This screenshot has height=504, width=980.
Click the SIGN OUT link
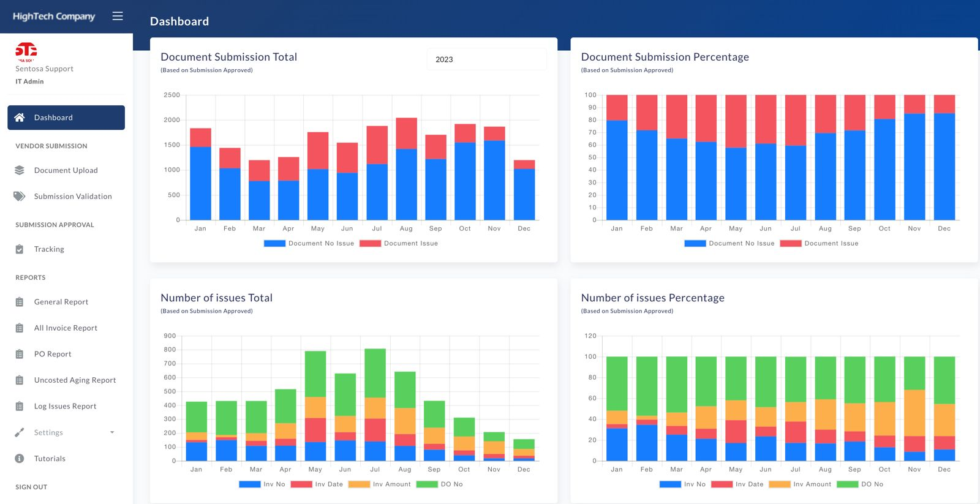click(x=31, y=487)
